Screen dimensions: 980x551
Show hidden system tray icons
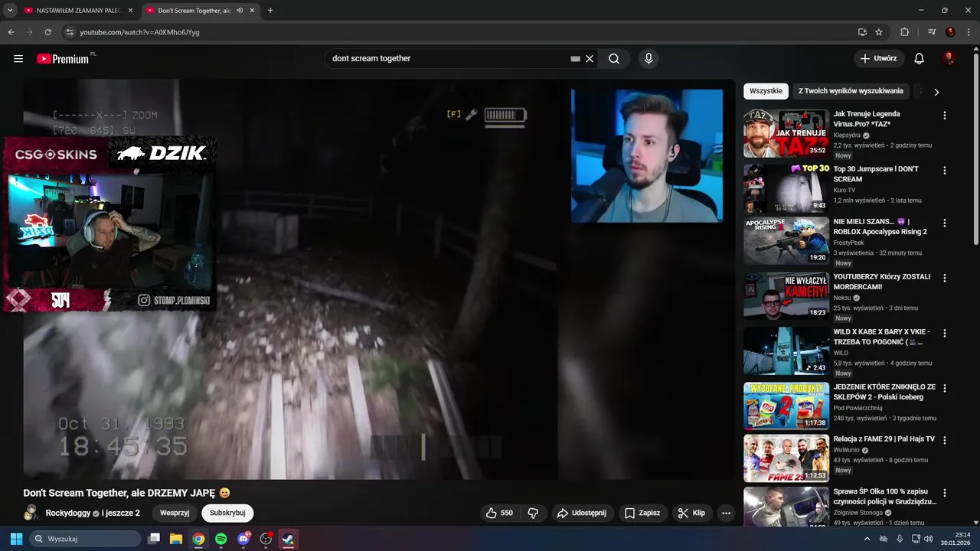[x=867, y=539]
